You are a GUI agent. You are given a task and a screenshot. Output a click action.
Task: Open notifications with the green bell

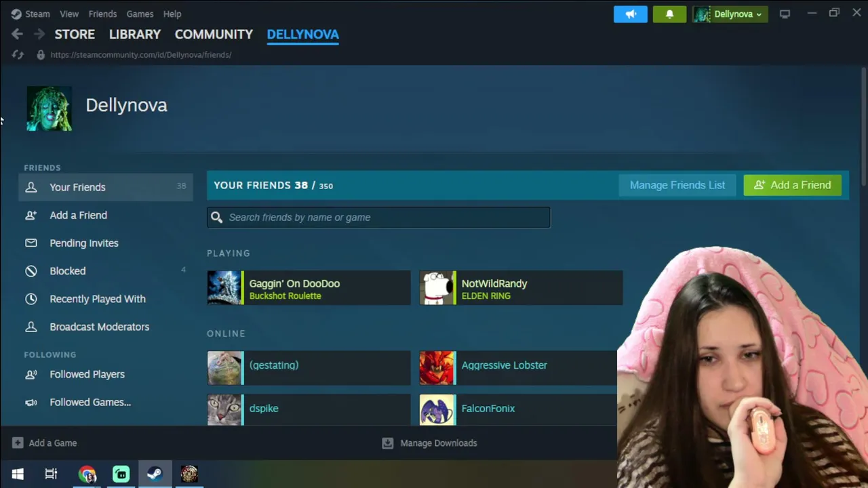(669, 14)
